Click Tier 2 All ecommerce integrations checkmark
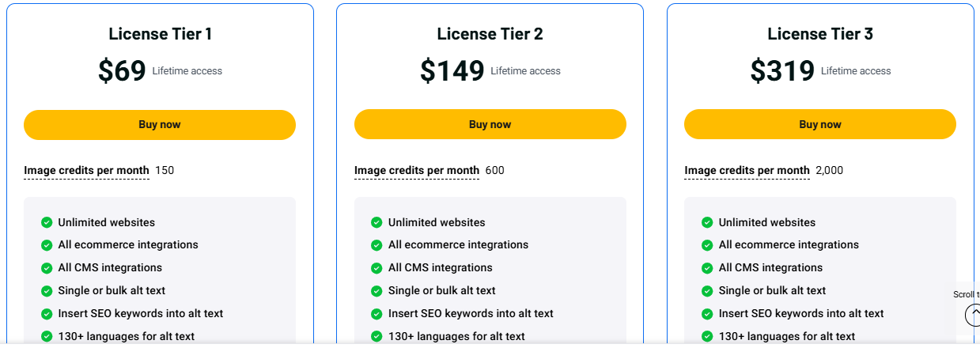980x348 pixels. (x=376, y=245)
